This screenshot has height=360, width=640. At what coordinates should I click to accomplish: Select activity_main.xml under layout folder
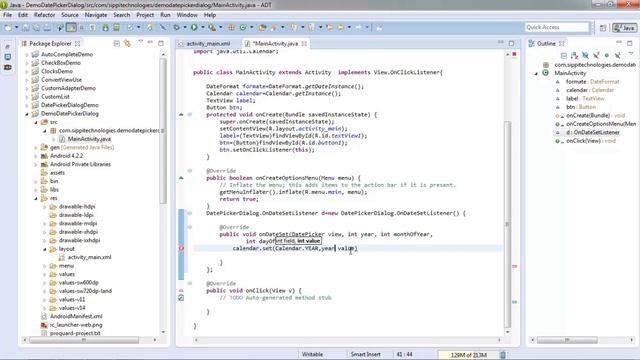click(89, 258)
